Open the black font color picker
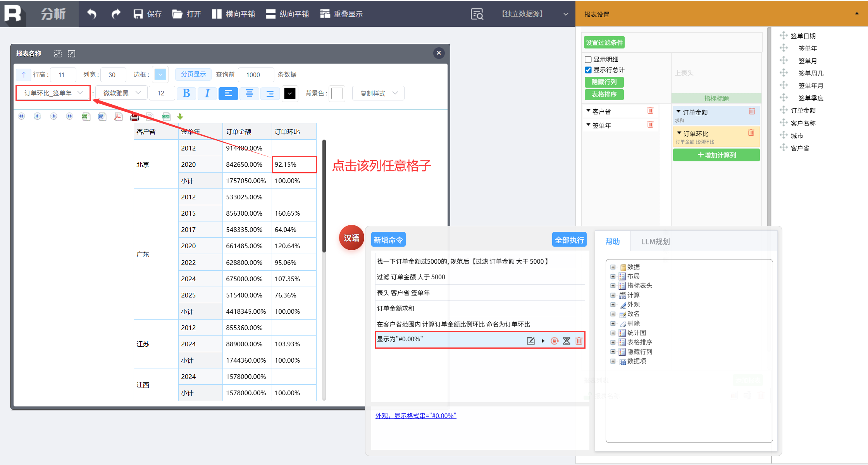 (x=290, y=93)
